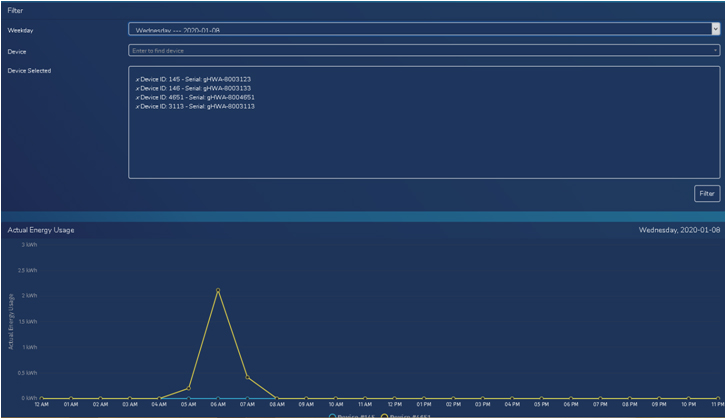Click the yellow 07 AM data point
Screen dimensions: 726x419
click(248, 377)
